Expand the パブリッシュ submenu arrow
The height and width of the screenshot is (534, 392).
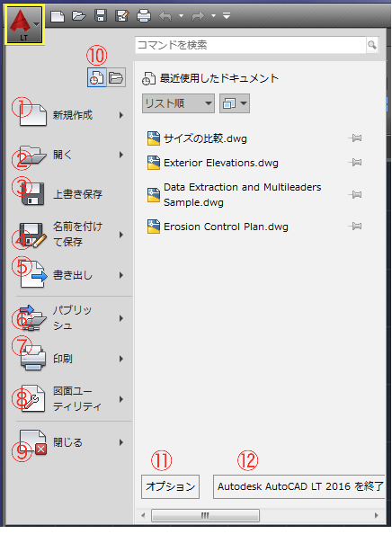[x=121, y=318]
